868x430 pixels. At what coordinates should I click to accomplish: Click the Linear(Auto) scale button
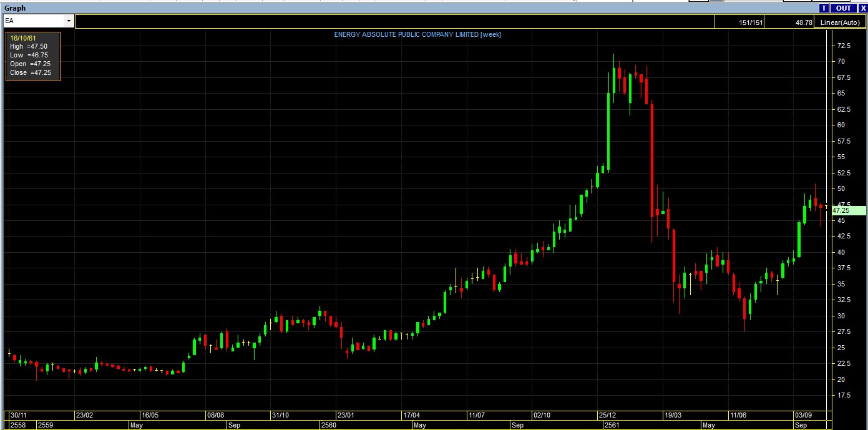[x=840, y=22]
